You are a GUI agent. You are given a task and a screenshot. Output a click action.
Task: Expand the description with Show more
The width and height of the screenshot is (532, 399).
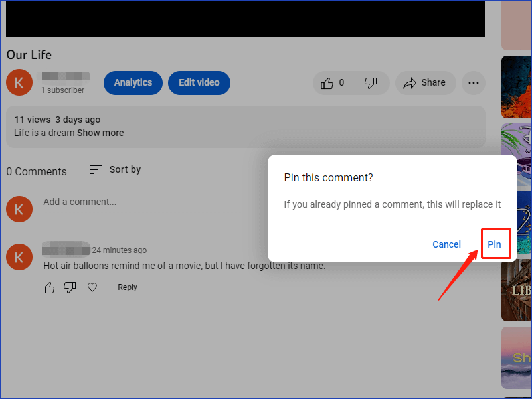(x=100, y=133)
